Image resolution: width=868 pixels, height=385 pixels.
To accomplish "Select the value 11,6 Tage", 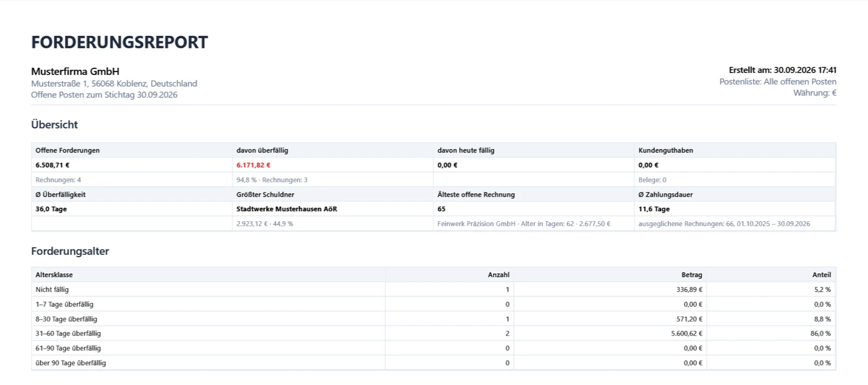I will 654,209.
